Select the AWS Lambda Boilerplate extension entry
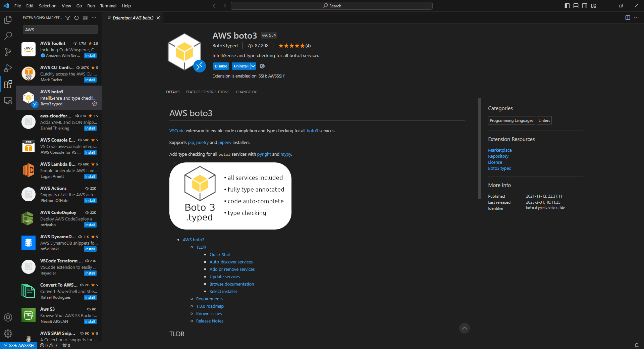The height and width of the screenshot is (349, 644). (59, 170)
